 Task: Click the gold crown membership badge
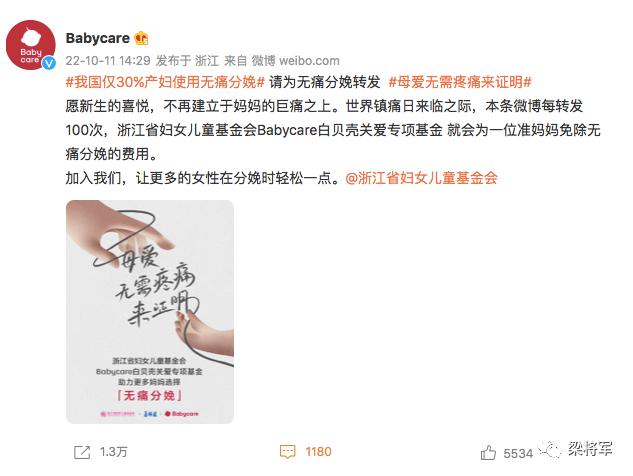pos(142,38)
